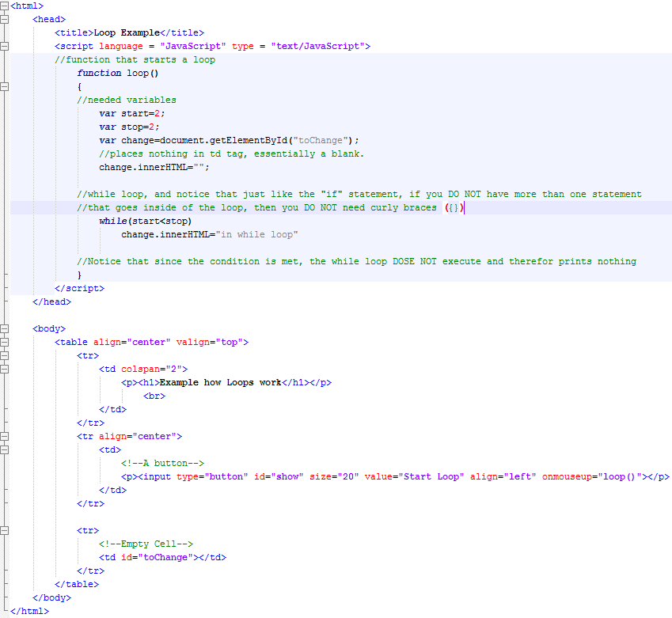Click the 'Example how Loops work' heading text
Image resolution: width=672 pixels, height=618 pixels.
click(220, 382)
